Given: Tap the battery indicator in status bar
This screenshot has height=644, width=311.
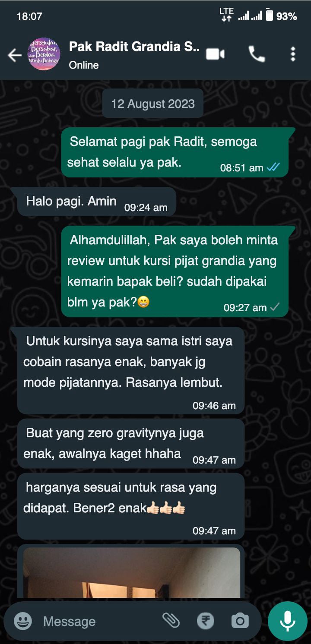Looking at the screenshot, I should (x=270, y=15).
